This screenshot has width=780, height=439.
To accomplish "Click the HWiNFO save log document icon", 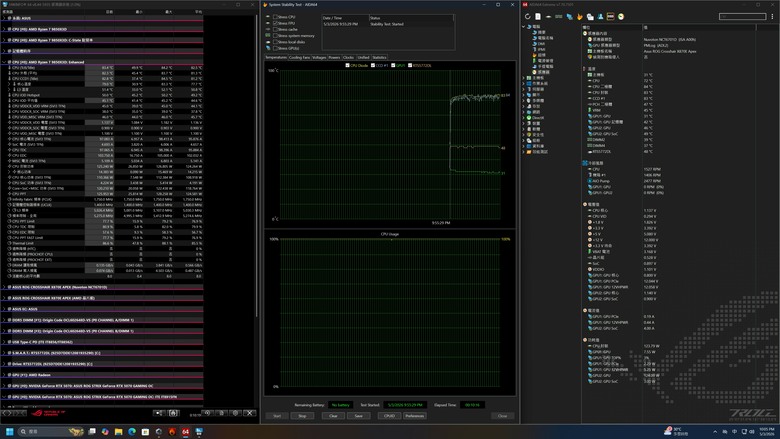I will (x=221, y=413).
